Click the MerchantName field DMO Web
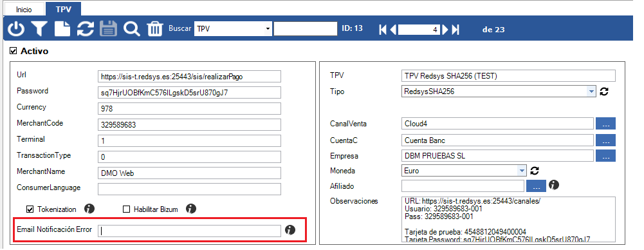This screenshot has width=644, height=250. pos(189,173)
